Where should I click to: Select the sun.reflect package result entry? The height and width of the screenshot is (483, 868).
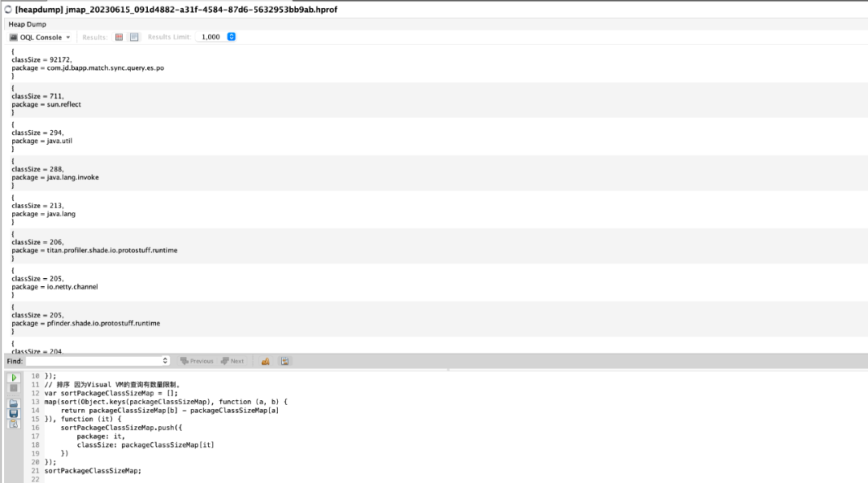coord(46,100)
